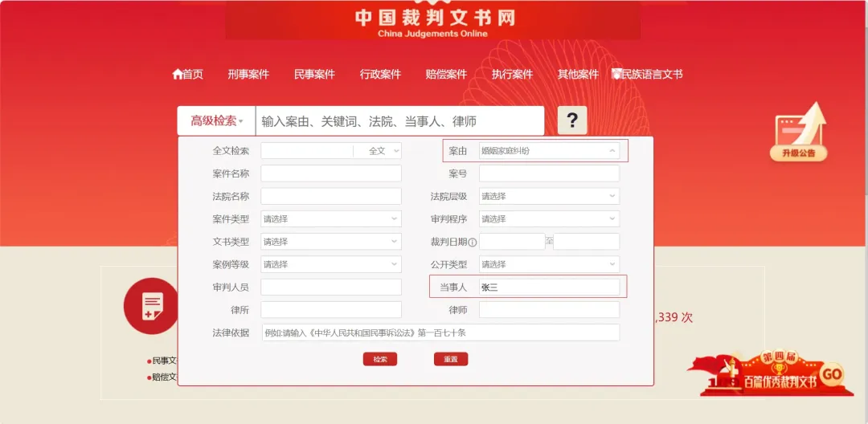Open the 执行案件 menu item
Screen dimensions: 868x424
pos(512,74)
